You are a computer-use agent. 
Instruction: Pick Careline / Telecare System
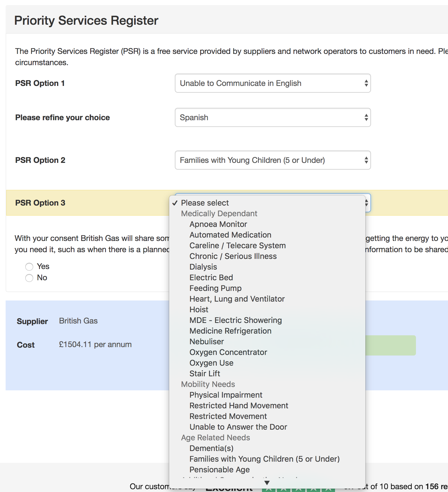267,245
